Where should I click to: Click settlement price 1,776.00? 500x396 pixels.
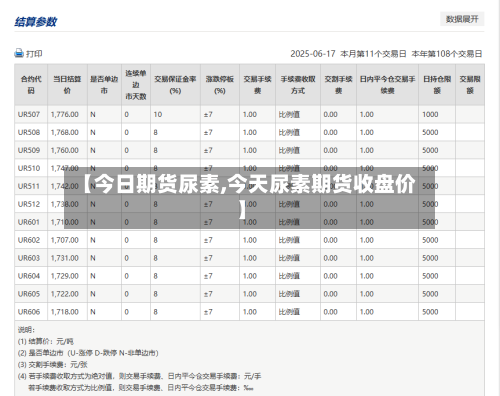click(65, 114)
